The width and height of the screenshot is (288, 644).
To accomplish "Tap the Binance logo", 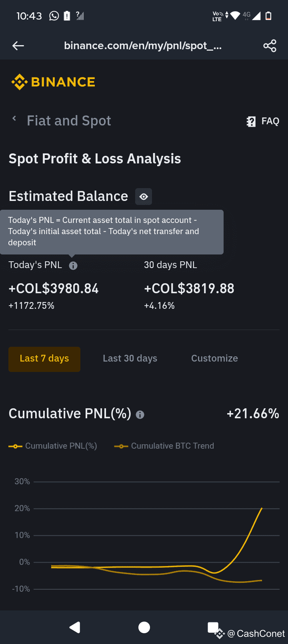I will coord(53,82).
